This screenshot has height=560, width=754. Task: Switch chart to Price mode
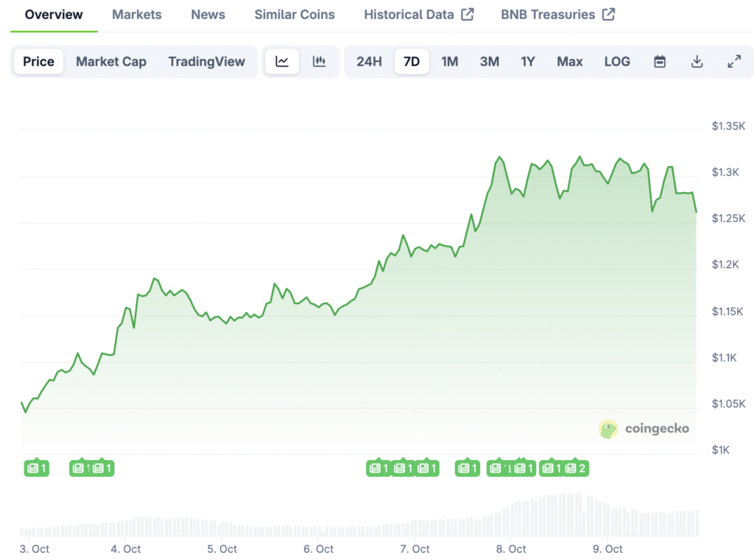[x=38, y=62]
